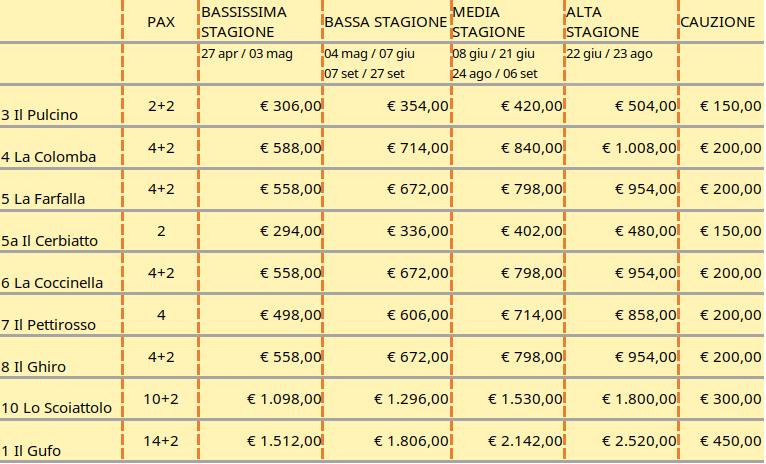Click the ALTA STAGIONE header cell
The image size is (766, 464).
[602, 22]
